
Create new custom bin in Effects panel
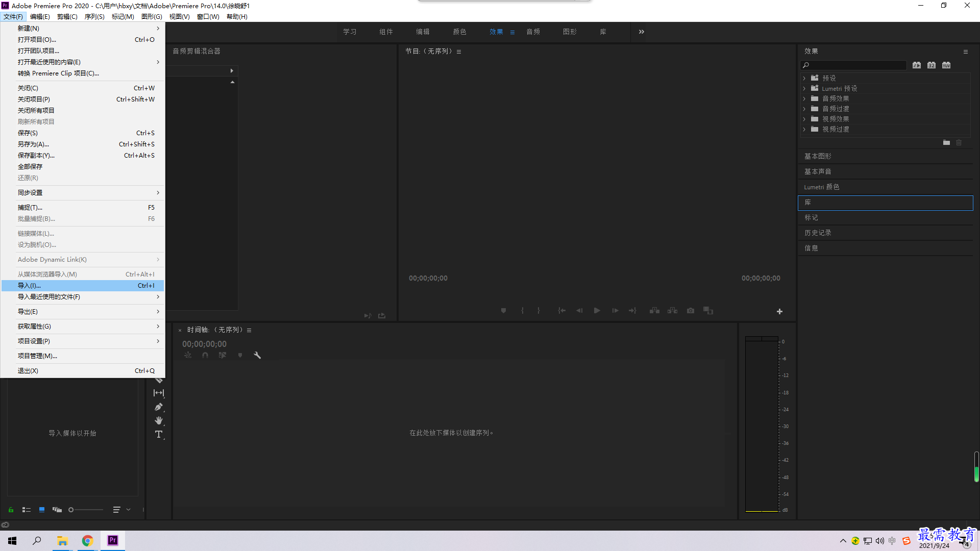point(946,143)
